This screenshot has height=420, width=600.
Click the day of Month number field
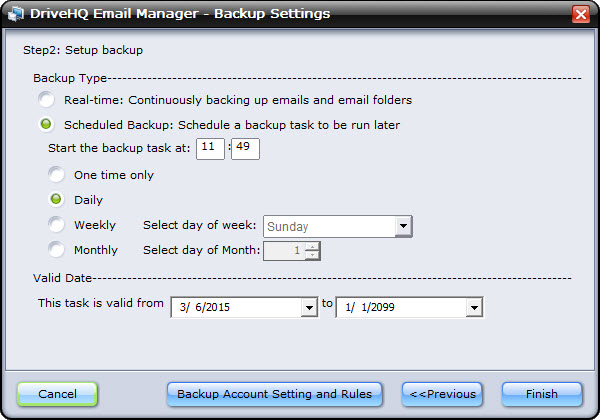284,251
